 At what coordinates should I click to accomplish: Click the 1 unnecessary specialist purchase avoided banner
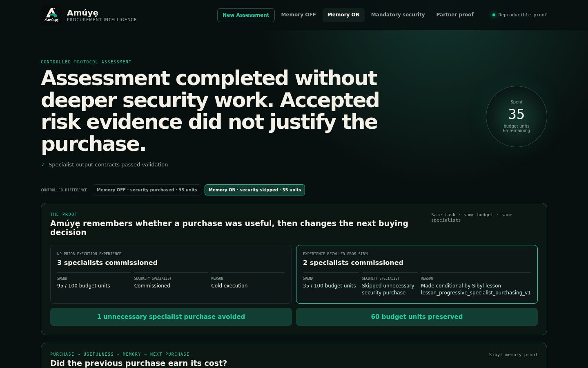(171, 317)
